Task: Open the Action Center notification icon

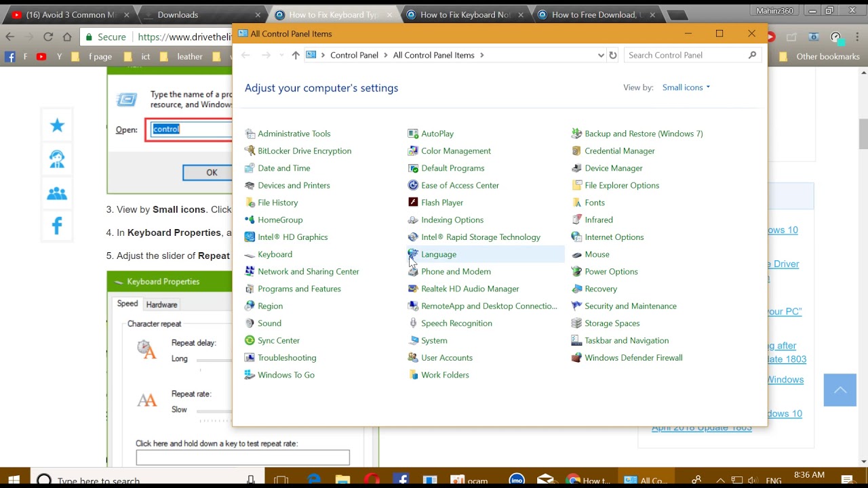Action: pyautogui.click(x=847, y=480)
